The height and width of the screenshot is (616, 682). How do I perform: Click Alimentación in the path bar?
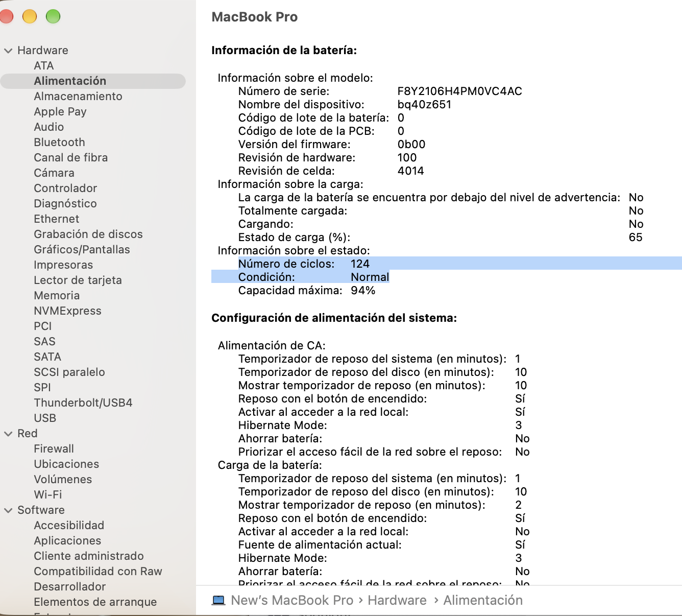click(483, 600)
